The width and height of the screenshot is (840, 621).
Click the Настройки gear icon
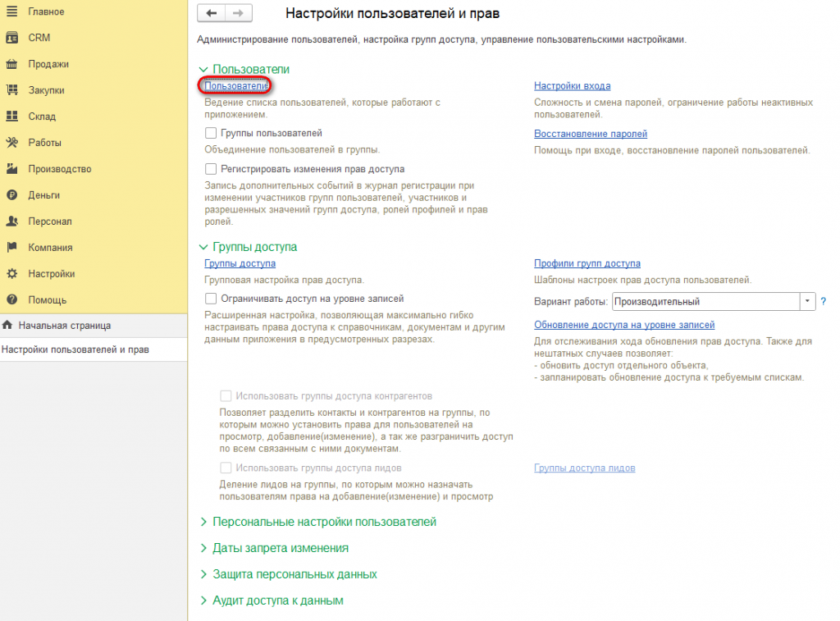[x=11, y=274]
